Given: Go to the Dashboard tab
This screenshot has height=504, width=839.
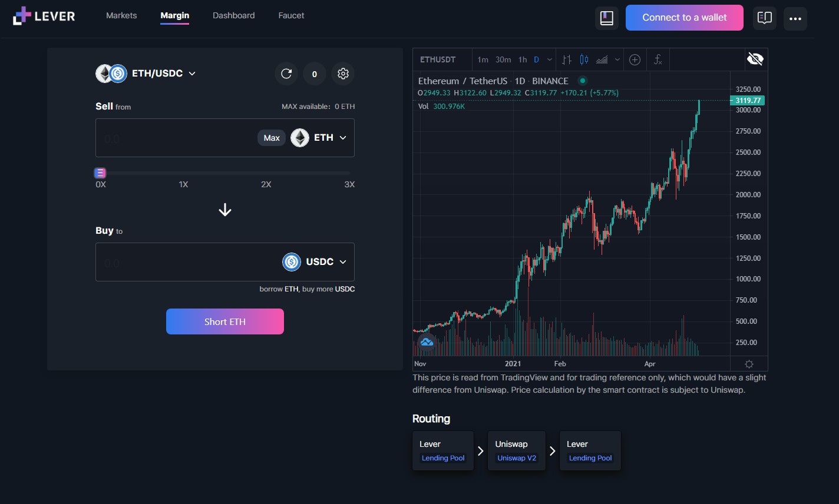Looking at the screenshot, I should pyautogui.click(x=234, y=15).
